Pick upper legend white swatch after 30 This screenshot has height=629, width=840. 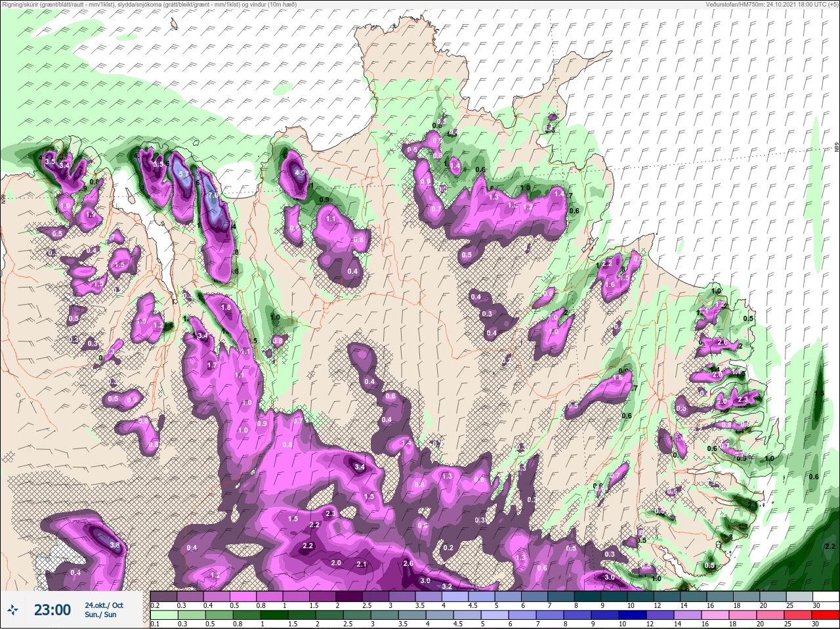827,596
